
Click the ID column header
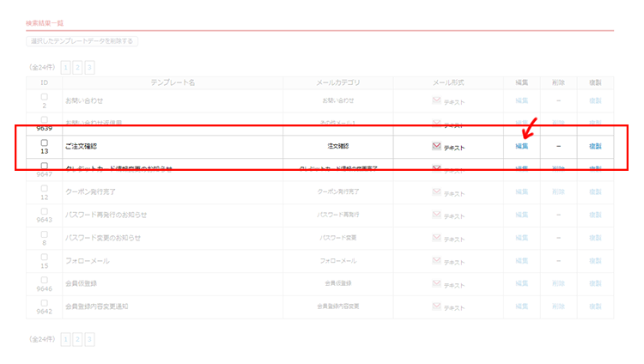pyautogui.click(x=45, y=82)
